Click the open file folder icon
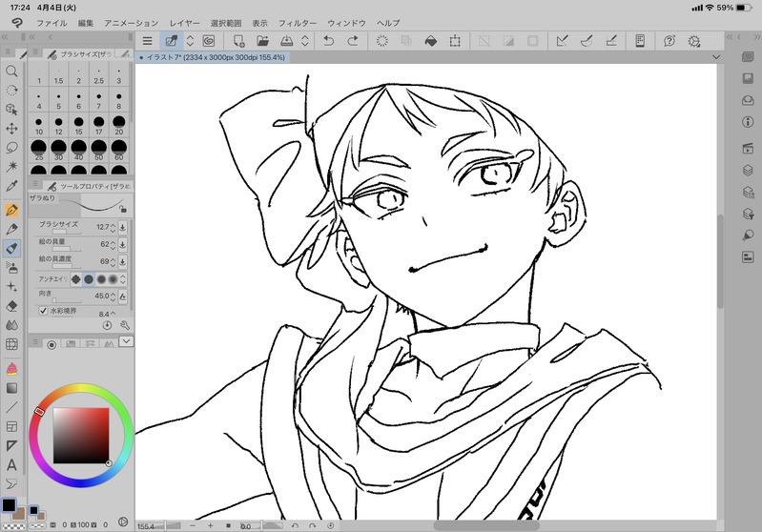 (262, 41)
